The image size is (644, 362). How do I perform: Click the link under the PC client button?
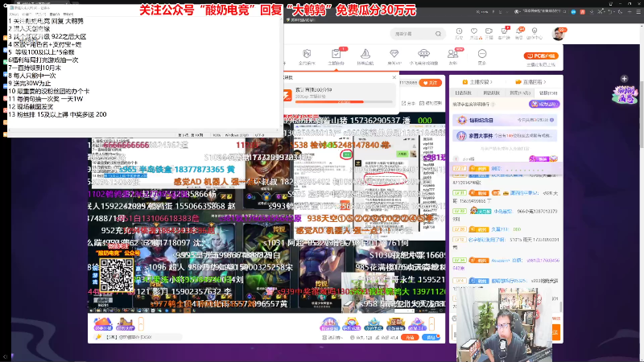pos(541,65)
